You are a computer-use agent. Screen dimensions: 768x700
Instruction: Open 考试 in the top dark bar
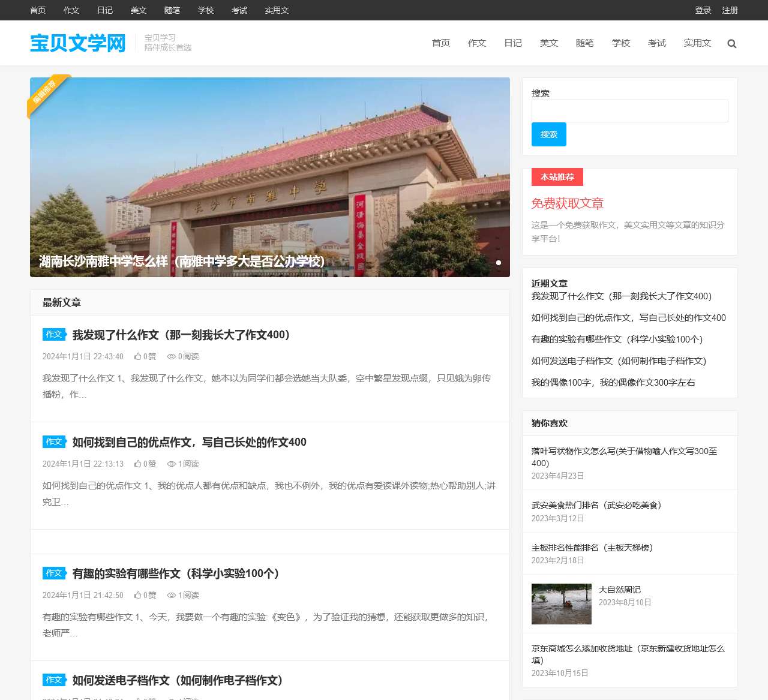239,10
